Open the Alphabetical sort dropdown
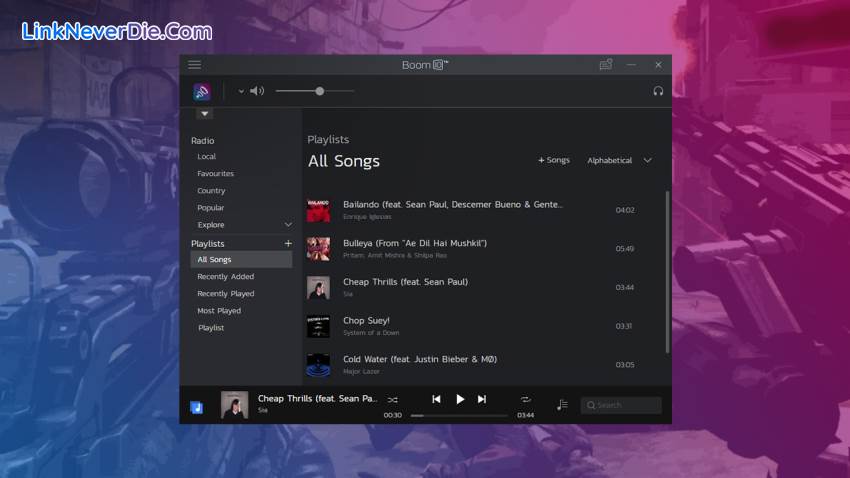Image resolution: width=850 pixels, height=478 pixels. point(619,160)
